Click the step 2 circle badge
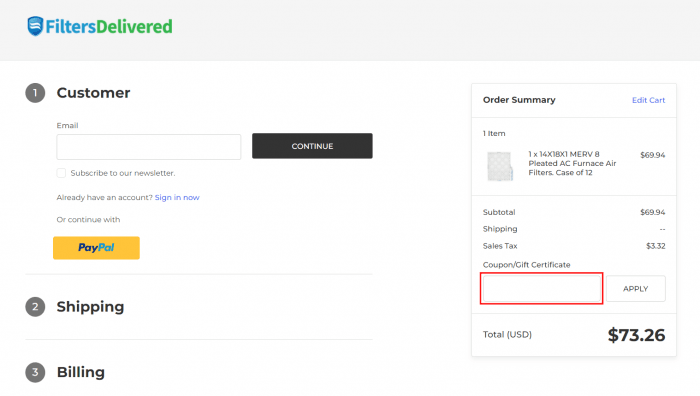700x396 pixels. 35,307
